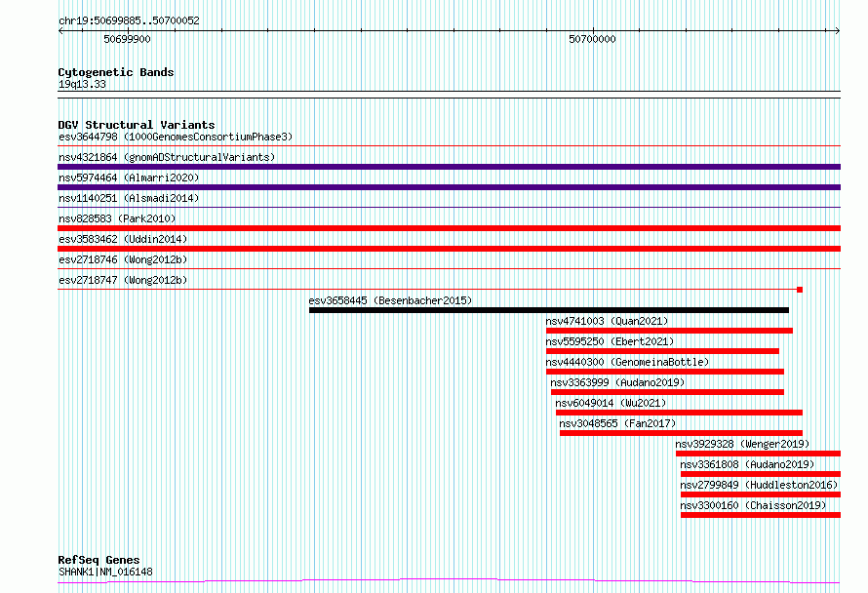868x593 pixels.
Task: Open esv3658445 (Besenbacher2015) variant label
Action: click(x=390, y=300)
